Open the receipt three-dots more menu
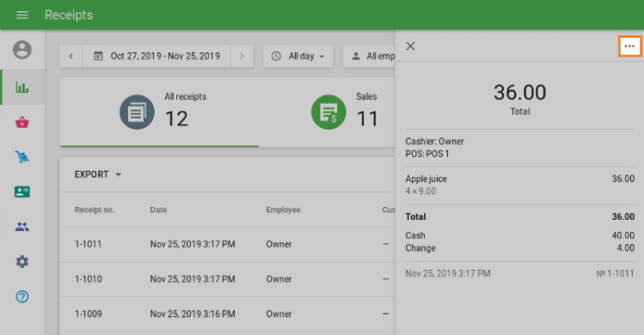Image resolution: width=644 pixels, height=335 pixels. click(629, 46)
